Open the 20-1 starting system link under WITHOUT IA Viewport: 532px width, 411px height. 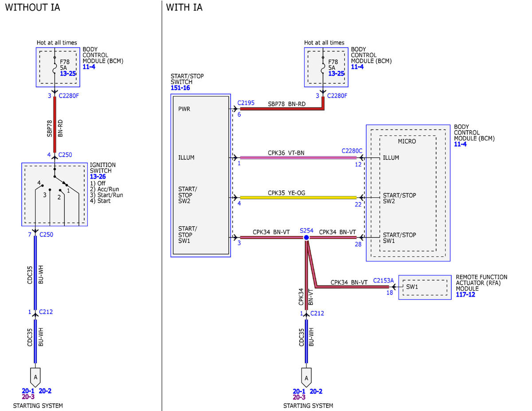(28, 391)
